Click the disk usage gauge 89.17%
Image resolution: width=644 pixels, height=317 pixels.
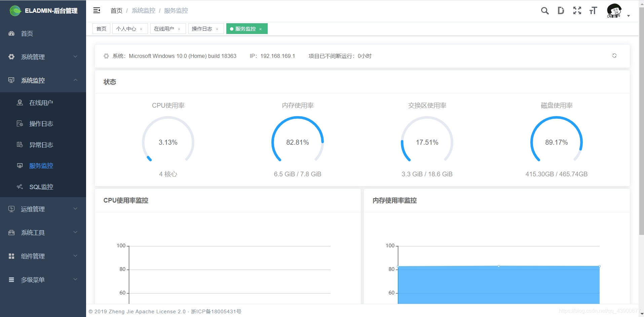click(557, 140)
